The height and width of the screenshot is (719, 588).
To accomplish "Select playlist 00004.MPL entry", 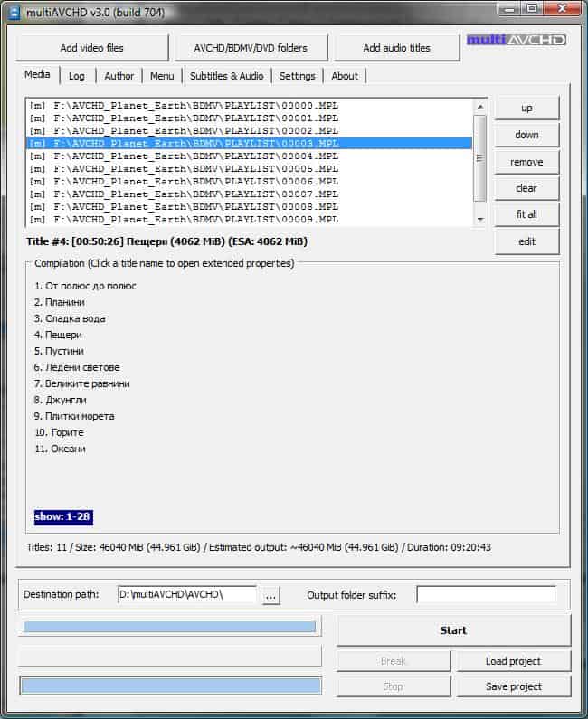I will pyautogui.click(x=249, y=156).
